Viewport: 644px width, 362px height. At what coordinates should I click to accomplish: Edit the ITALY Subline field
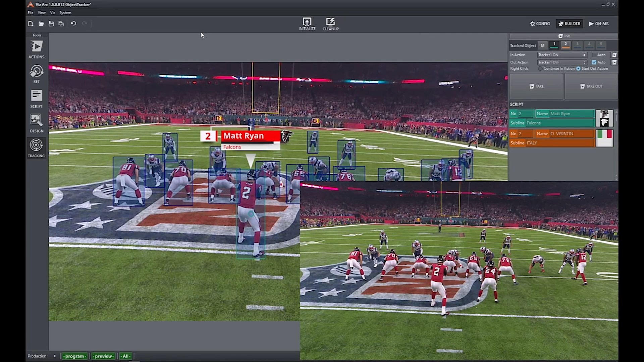[x=559, y=143]
